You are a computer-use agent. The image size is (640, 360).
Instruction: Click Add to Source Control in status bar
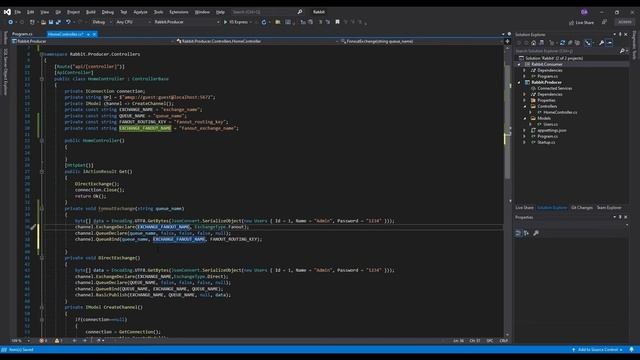coord(598,350)
